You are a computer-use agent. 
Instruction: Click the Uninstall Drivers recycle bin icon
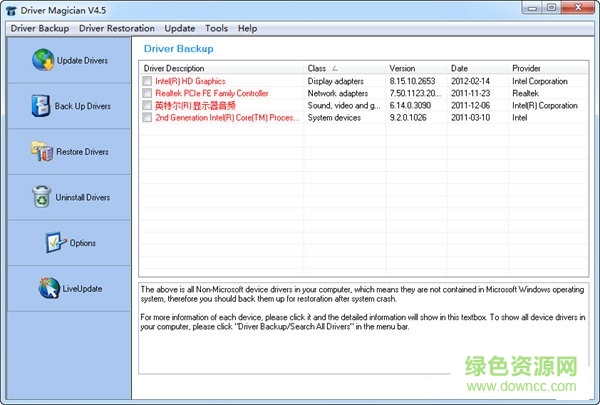pyautogui.click(x=41, y=197)
